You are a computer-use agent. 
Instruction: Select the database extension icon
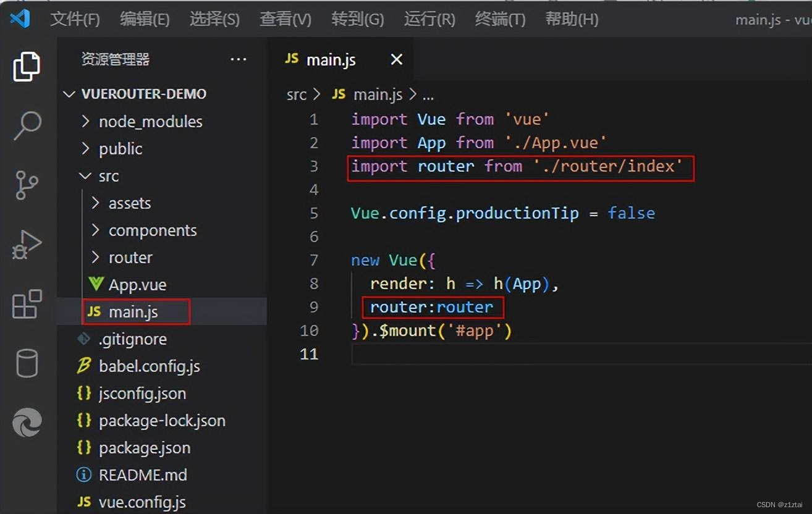(27, 363)
